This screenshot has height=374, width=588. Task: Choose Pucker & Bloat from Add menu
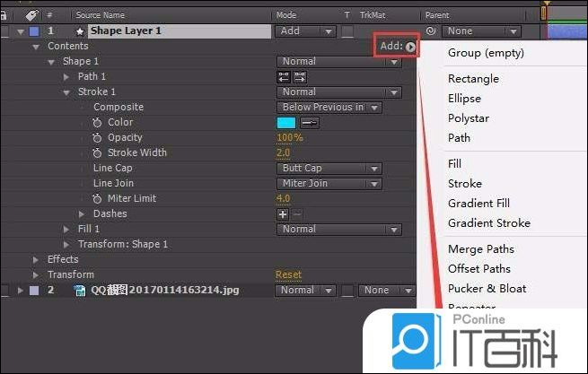487,289
